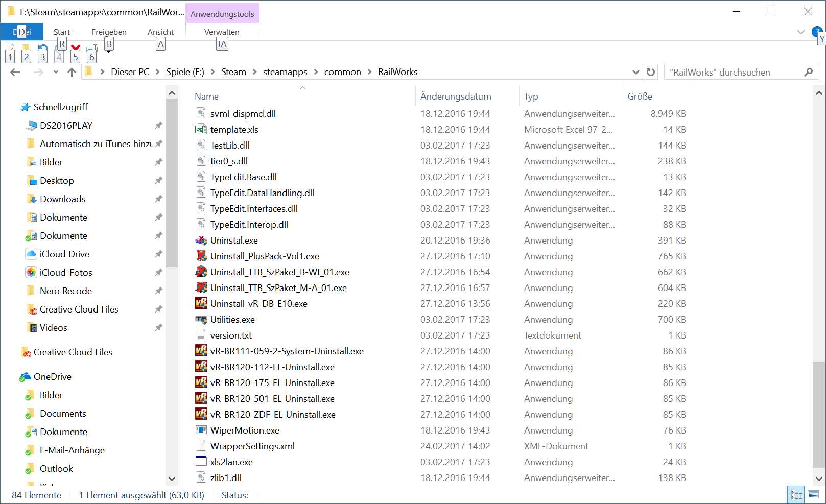Screen dimensions: 826x504
Task: Click the iCloud-Fotos icon
Action: (x=32, y=272)
